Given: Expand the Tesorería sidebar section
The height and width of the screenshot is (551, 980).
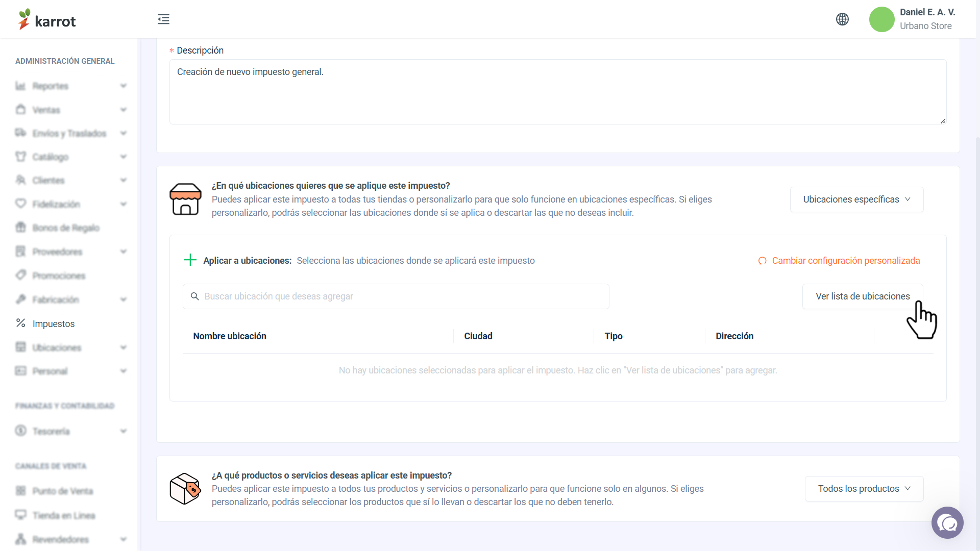Looking at the screenshot, I should click(71, 431).
